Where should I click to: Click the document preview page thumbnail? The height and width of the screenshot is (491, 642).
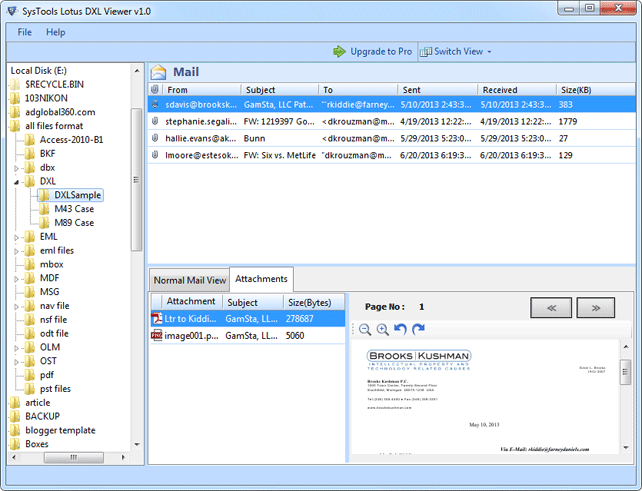click(485, 396)
